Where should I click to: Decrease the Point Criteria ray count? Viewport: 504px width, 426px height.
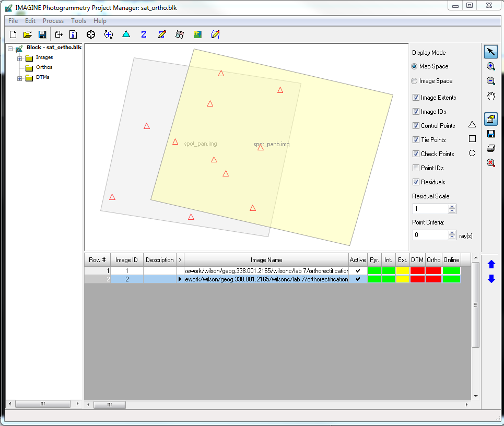(x=452, y=237)
